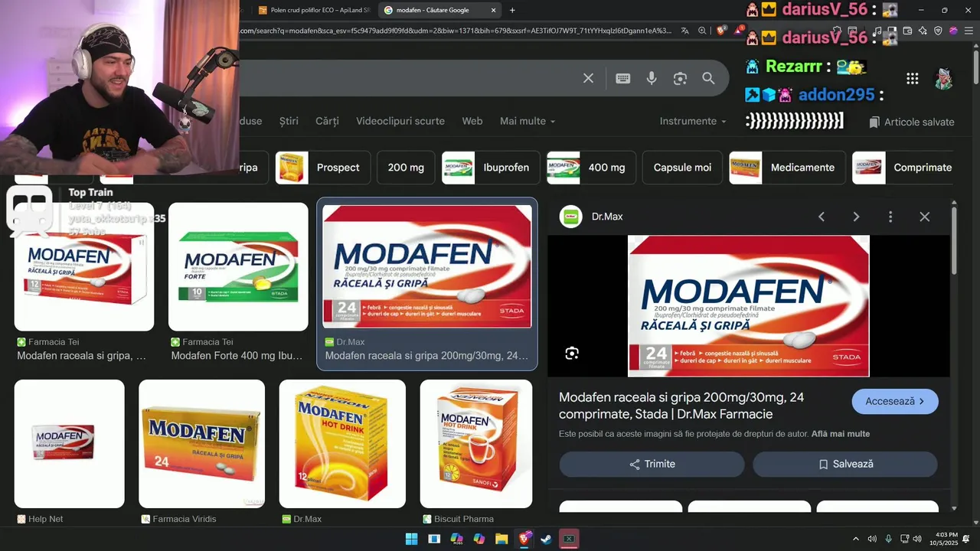Switch to Videoclipuri scurte tab

(400, 121)
